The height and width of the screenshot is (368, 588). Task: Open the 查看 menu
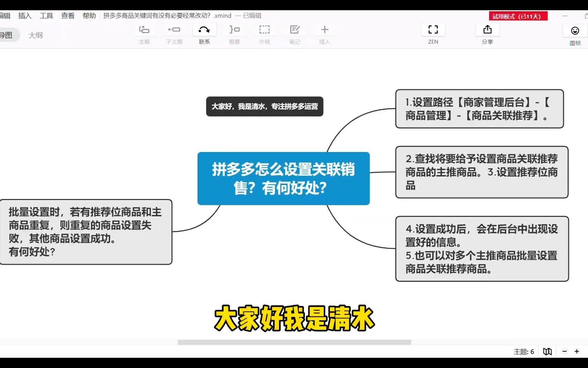[x=68, y=16]
